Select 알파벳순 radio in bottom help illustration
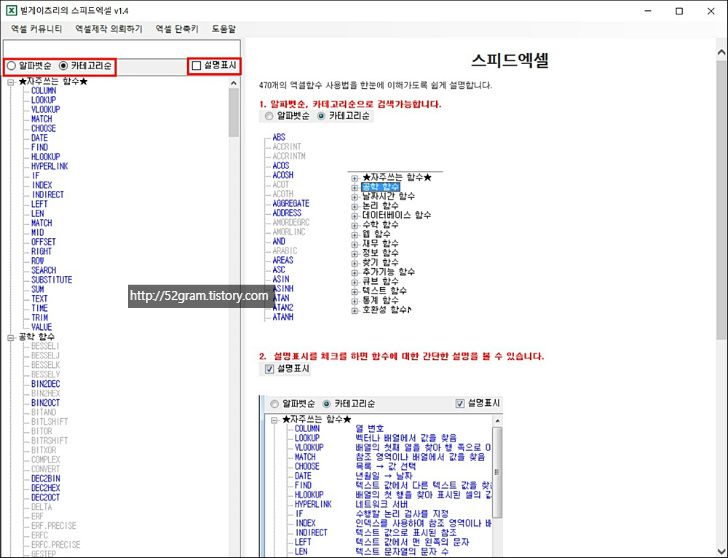728x558 pixels. coord(274,404)
